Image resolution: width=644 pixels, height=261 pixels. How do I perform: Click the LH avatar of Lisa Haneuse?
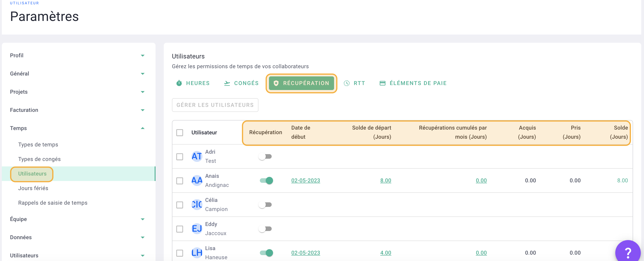tap(197, 253)
